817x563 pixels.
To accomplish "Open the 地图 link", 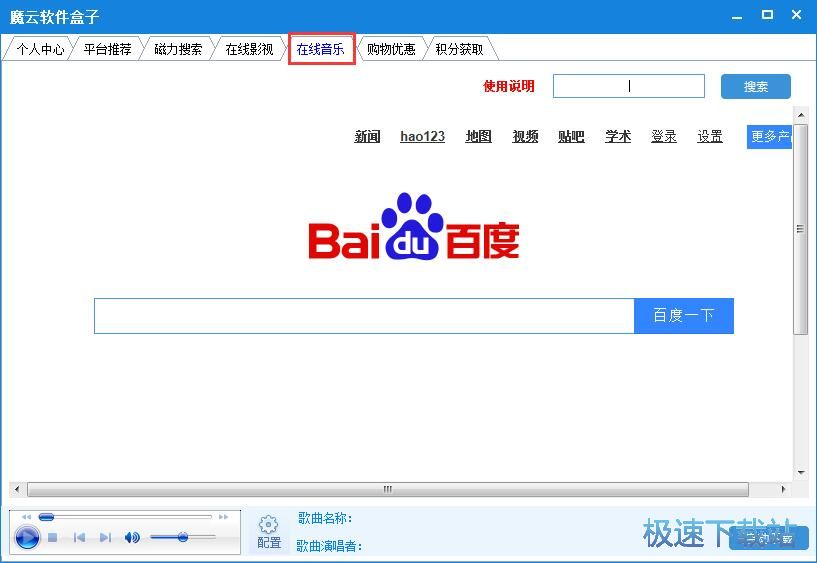I will pos(479,136).
